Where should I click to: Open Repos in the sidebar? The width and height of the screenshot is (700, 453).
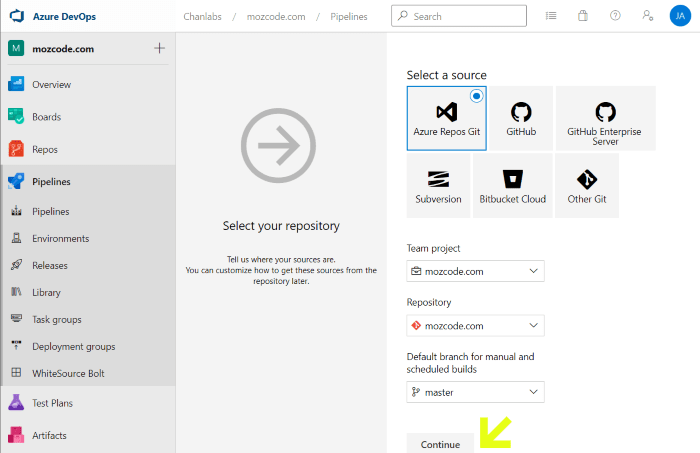pos(45,149)
